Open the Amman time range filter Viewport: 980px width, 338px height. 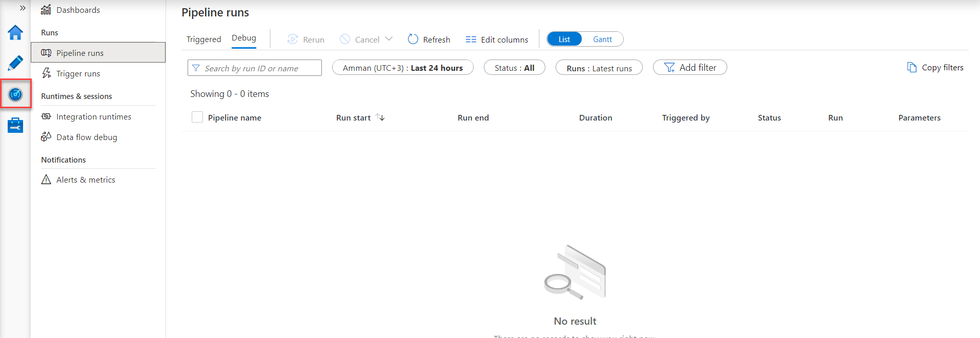[x=402, y=68]
